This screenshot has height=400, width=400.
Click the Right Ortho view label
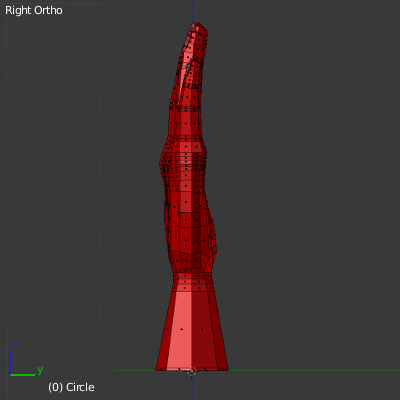(34, 10)
